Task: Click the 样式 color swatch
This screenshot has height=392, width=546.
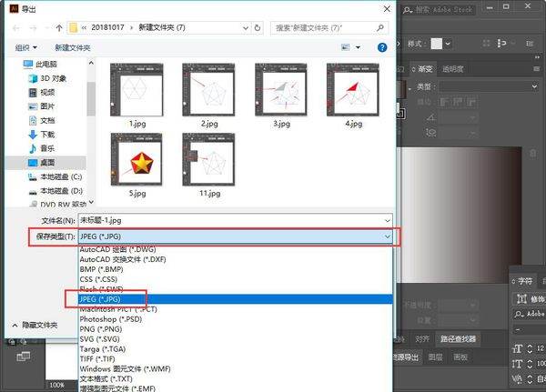Action: (436, 44)
